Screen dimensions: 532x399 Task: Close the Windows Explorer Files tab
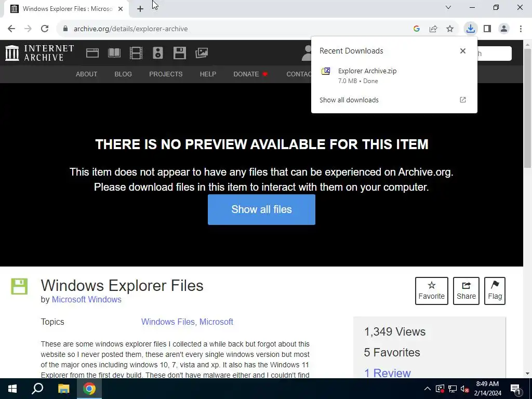tap(121, 9)
